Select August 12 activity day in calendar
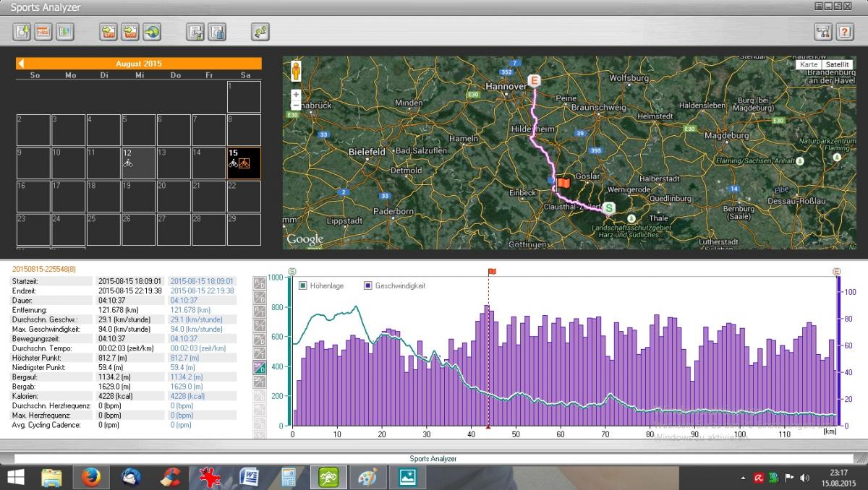 (138, 163)
